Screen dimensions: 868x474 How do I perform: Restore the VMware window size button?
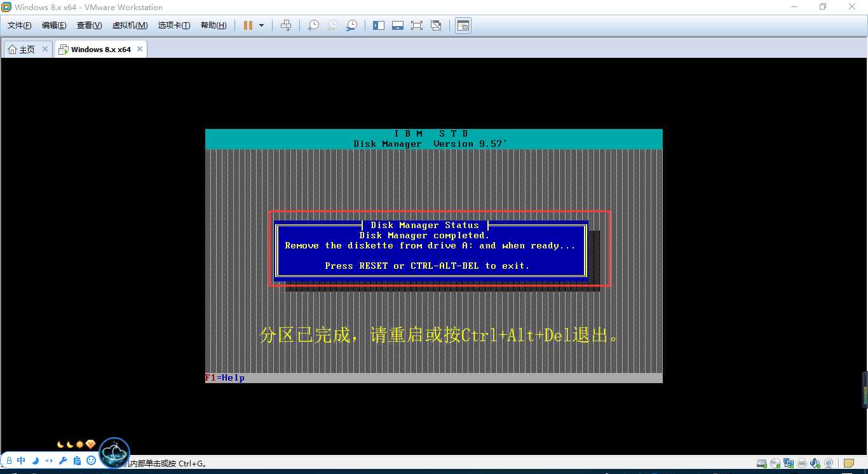point(823,7)
